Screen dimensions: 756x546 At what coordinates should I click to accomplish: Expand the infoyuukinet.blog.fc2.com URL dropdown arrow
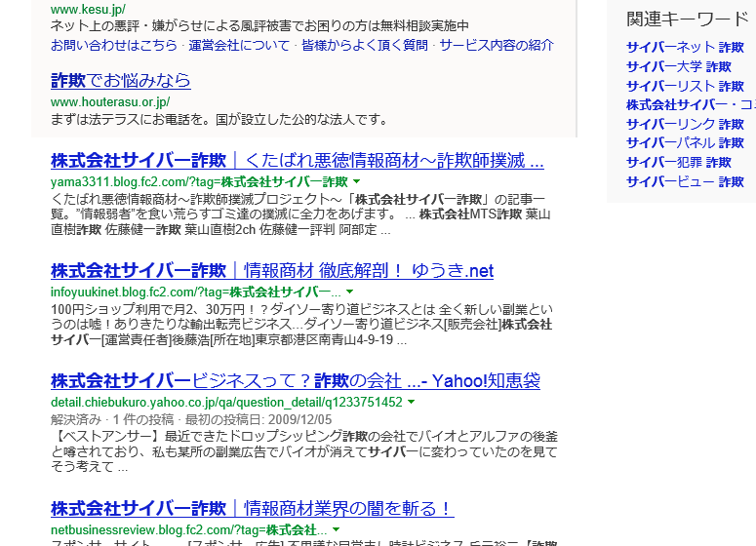pos(350,292)
